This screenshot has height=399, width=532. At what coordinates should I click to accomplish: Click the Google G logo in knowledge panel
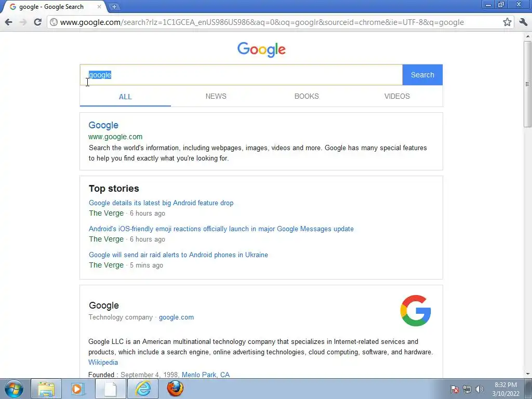pyautogui.click(x=416, y=311)
